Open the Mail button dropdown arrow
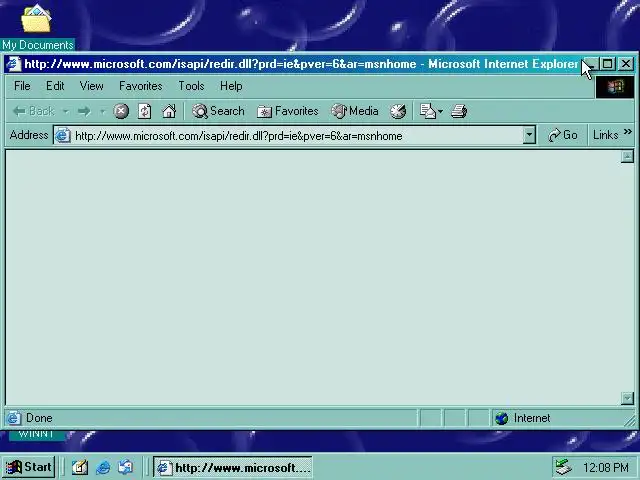Viewport: 640px width, 480px height. pyautogui.click(x=440, y=111)
